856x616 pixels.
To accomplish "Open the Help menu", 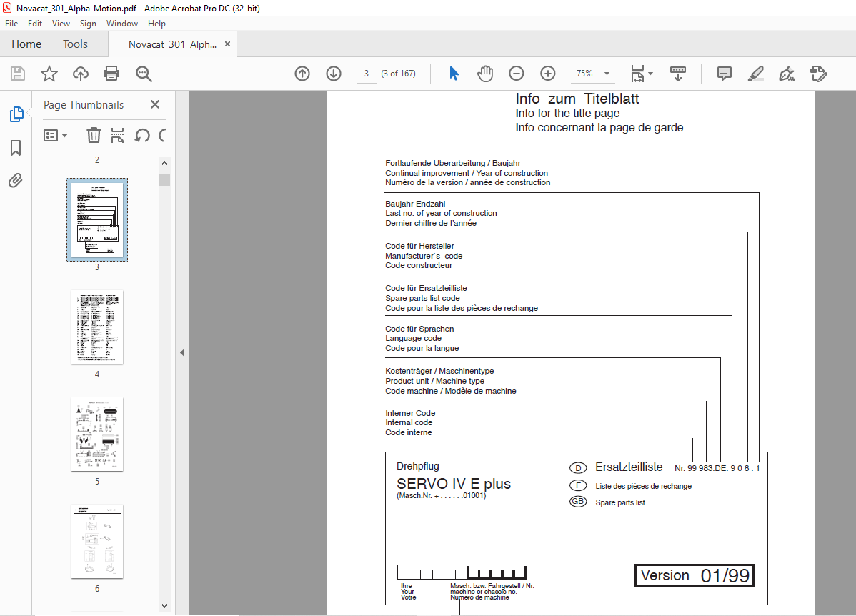I will point(156,24).
